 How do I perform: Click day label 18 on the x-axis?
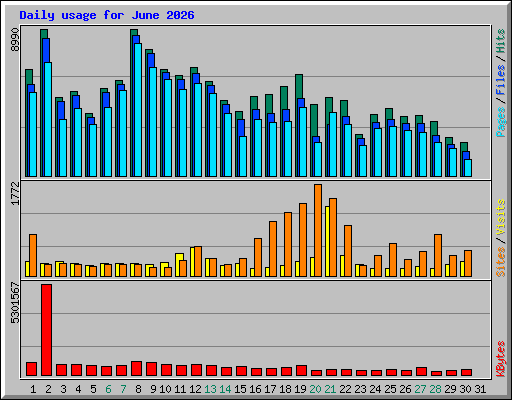coord(285,389)
